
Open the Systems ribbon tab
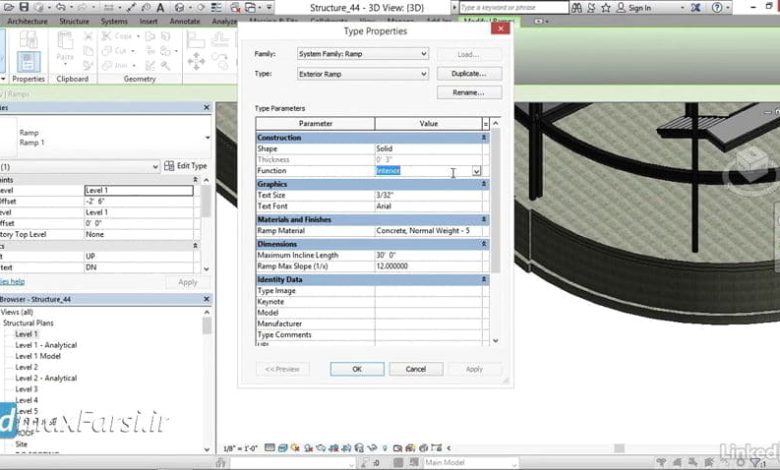[114, 21]
